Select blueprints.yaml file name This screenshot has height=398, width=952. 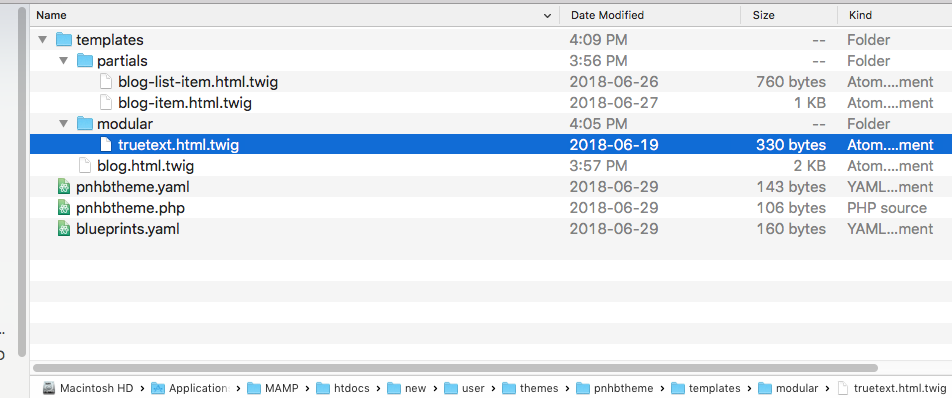click(x=128, y=229)
